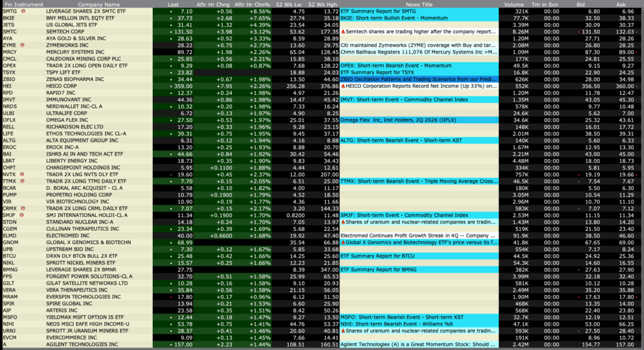Sort by the Last price column header

point(173,4)
